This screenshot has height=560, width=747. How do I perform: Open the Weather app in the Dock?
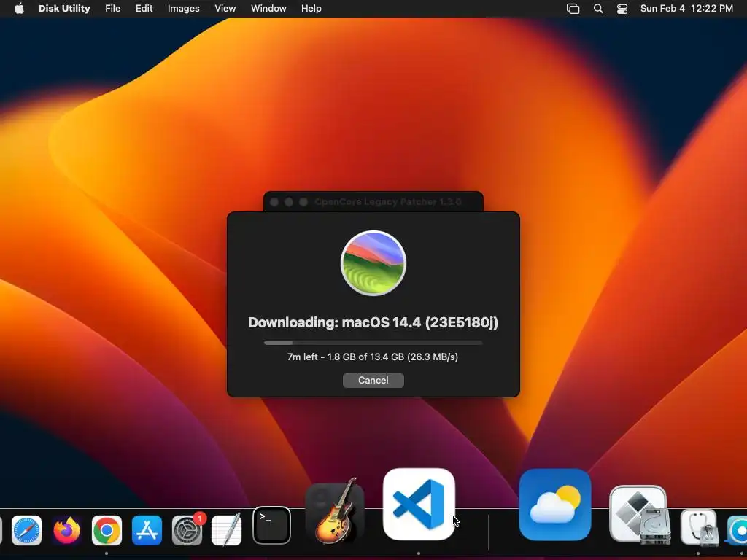point(555,505)
